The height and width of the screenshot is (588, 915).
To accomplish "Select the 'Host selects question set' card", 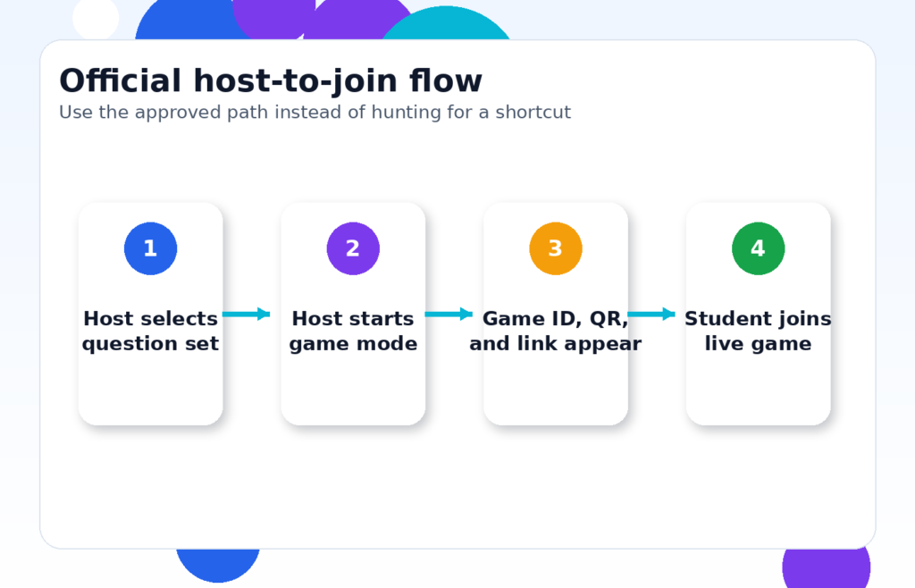I will [150, 393].
